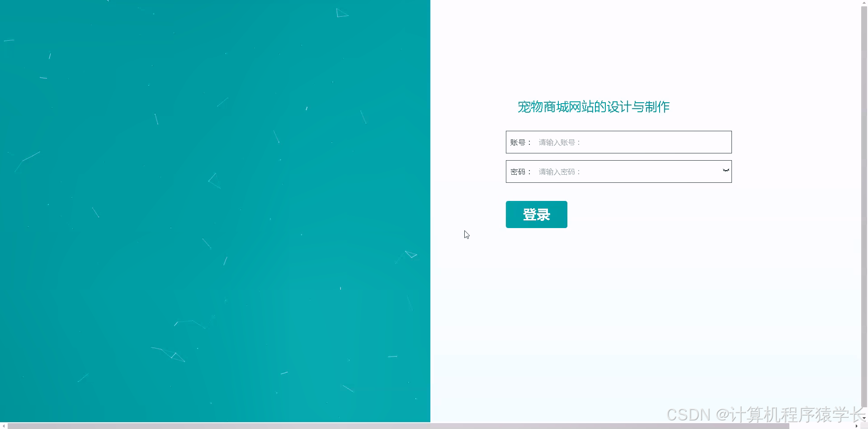Screen dimensions: 868x429
Task: Click the 宠物商城网站的设计与制作 title
Action: pyautogui.click(x=593, y=107)
